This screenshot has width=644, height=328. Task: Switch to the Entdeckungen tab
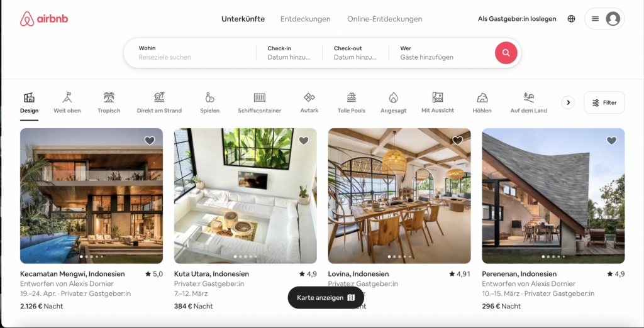306,19
